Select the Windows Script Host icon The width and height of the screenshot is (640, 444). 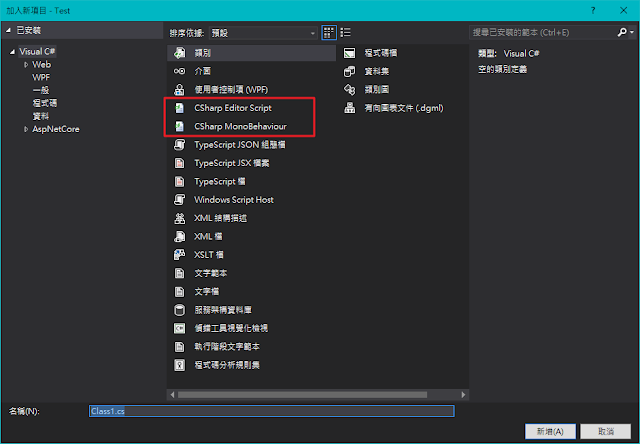pyautogui.click(x=180, y=200)
